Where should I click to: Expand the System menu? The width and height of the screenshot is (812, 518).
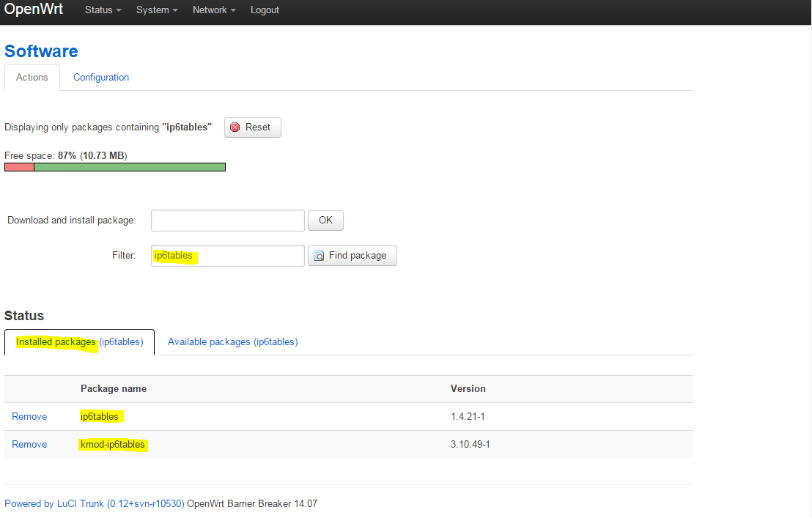tap(157, 10)
